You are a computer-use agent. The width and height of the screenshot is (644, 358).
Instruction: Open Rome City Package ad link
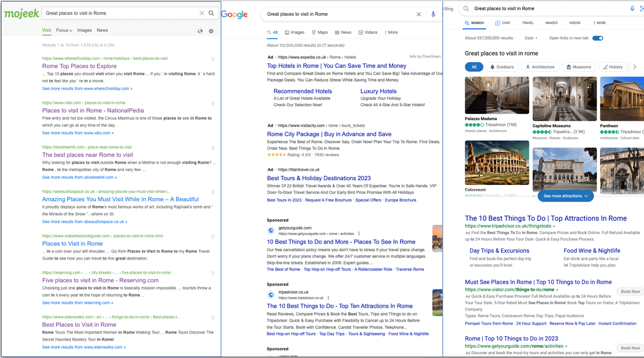(x=329, y=134)
